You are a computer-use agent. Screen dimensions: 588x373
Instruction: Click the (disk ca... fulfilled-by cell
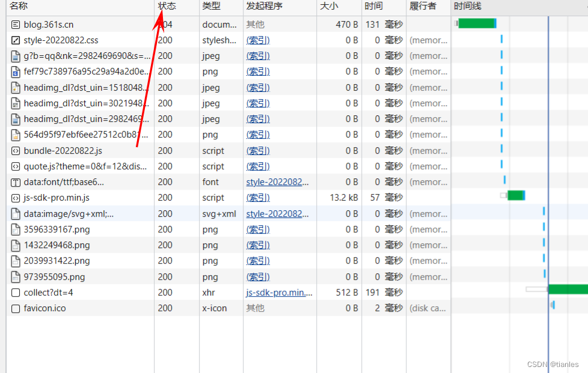coord(427,309)
